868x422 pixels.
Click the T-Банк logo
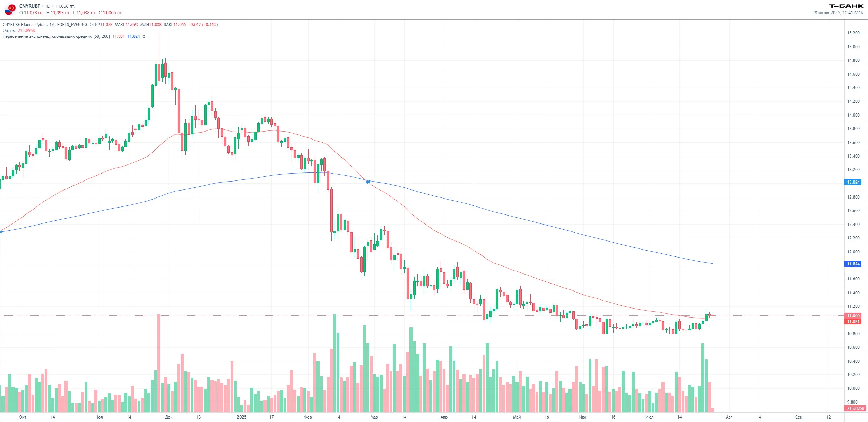click(846, 6)
